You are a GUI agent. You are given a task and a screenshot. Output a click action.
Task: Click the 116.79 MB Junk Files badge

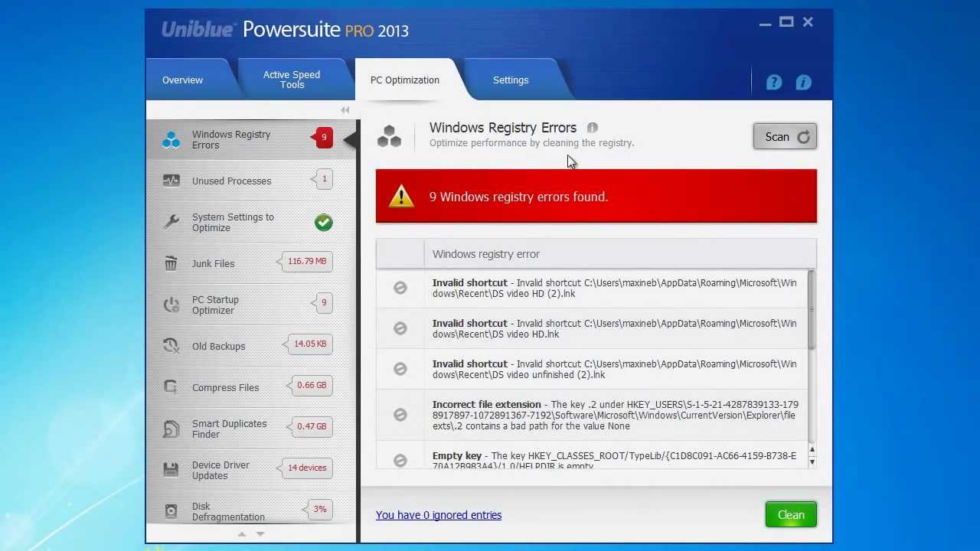305,261
